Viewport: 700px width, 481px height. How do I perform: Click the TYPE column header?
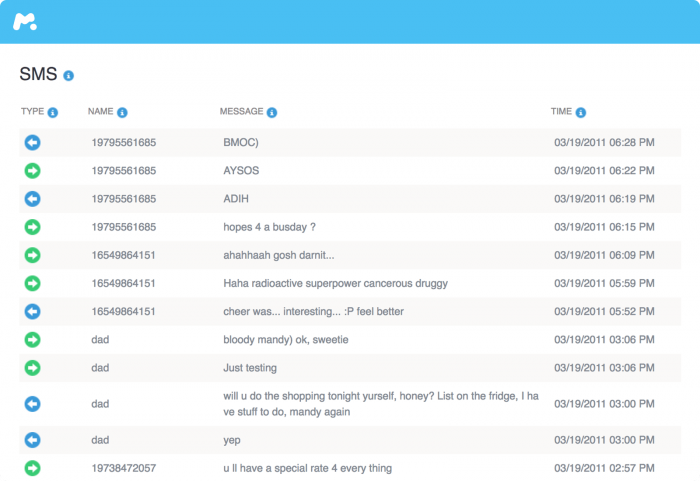[33, 111]
